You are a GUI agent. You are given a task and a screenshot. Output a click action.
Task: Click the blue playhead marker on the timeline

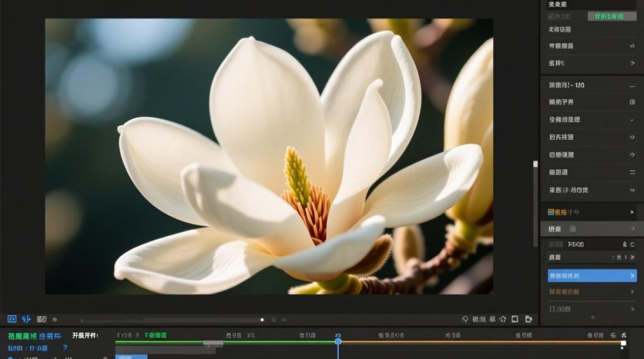[338, 341]
